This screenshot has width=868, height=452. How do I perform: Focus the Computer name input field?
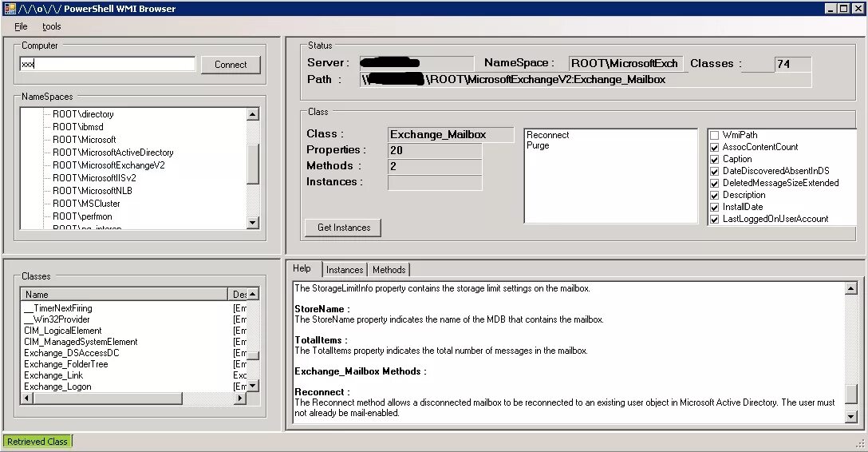pyautogui.click(x=108, y=64)
